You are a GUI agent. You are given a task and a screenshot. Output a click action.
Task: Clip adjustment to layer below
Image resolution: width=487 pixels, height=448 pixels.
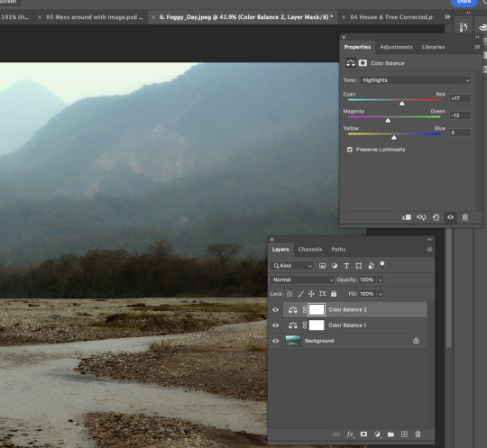pos(407,217)
